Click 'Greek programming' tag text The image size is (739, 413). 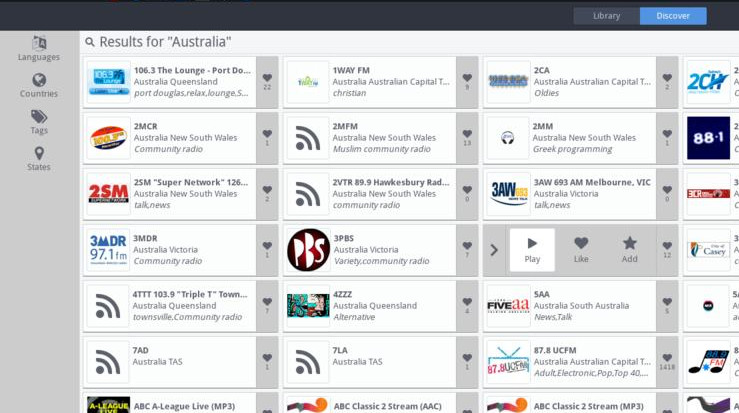tap(573, 149)
